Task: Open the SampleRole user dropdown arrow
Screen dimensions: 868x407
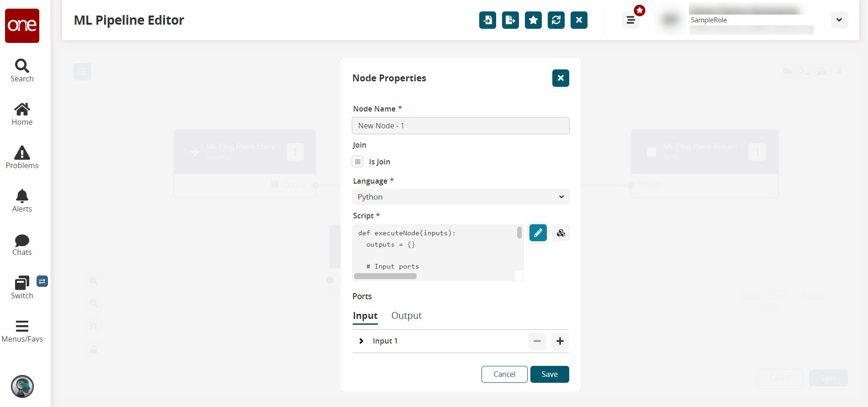Action: [839, 20]
